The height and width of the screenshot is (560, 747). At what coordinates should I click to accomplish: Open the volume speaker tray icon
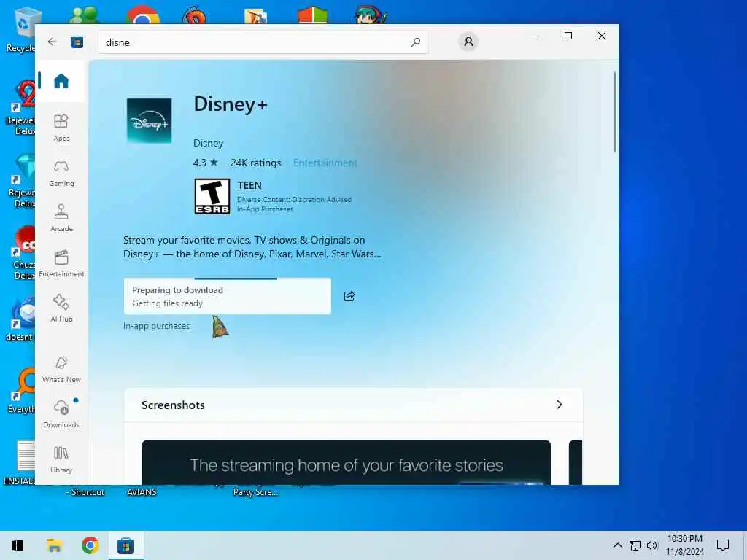click(652, 545)
